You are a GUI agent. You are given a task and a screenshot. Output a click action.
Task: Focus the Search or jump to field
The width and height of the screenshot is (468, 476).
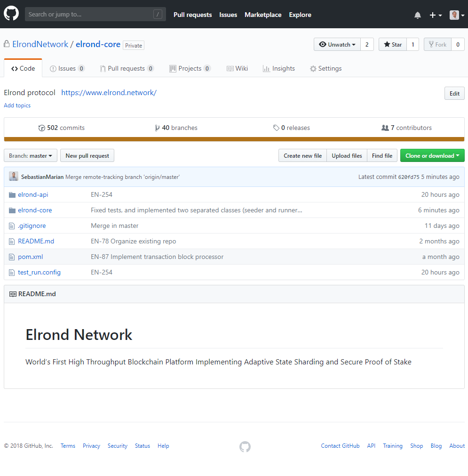pyautogui.click(x=95, y=14)
